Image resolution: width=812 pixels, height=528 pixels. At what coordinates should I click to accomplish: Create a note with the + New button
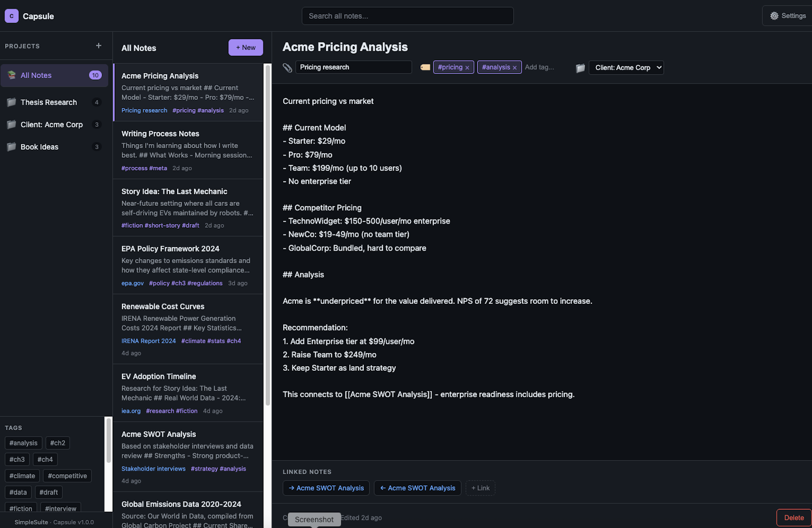tap(246, 47)
